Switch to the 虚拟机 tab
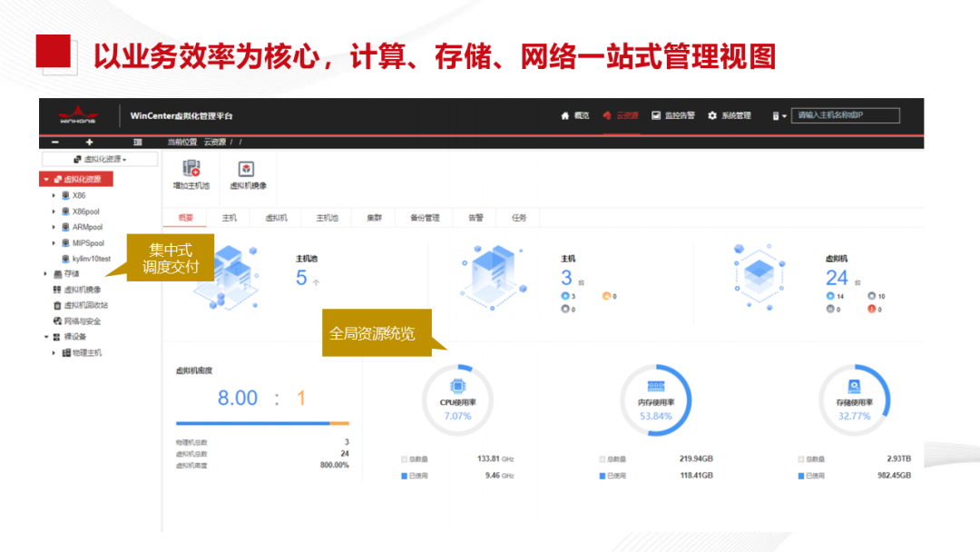The width and height of the screenshot is (980, 552). pyautogui.click(x=276, y=218)
